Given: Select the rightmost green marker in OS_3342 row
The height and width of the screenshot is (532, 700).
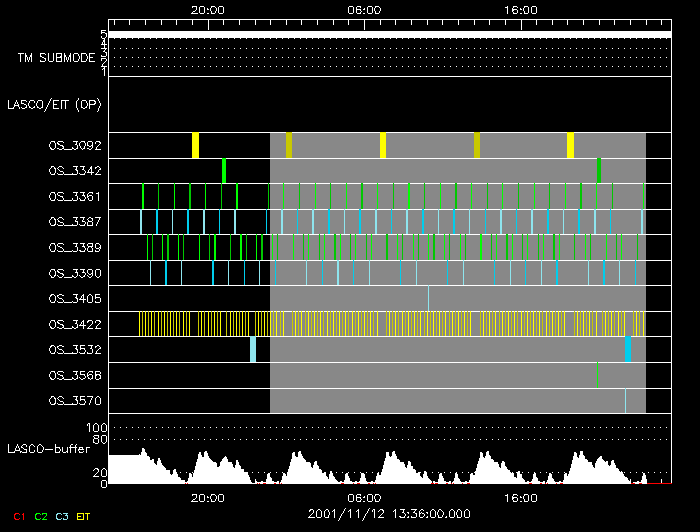Looking at the screenshot, I should [x=599, y=170].
